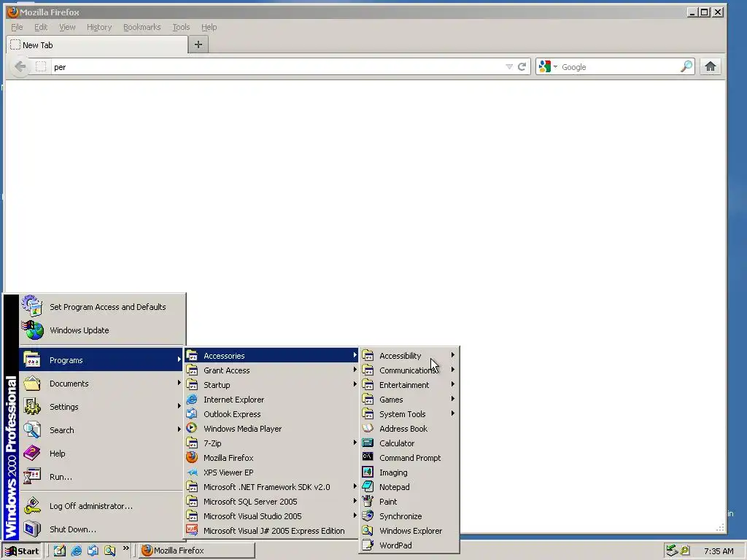
Task: Click Internet Explorer quick launch icon
Action: click(x=76, y=551)
